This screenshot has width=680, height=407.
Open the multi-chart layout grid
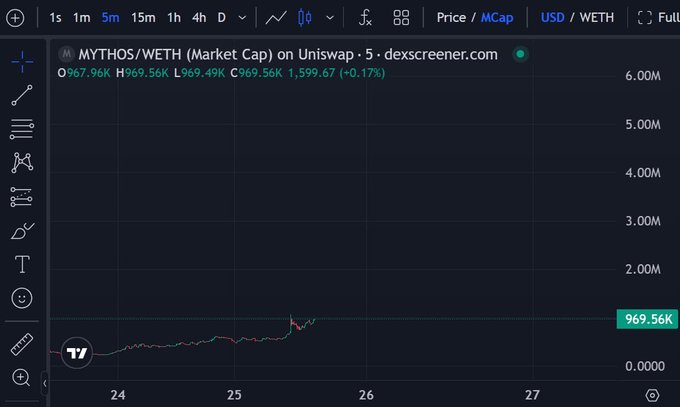pyautogui.click(x=401, y=18)
